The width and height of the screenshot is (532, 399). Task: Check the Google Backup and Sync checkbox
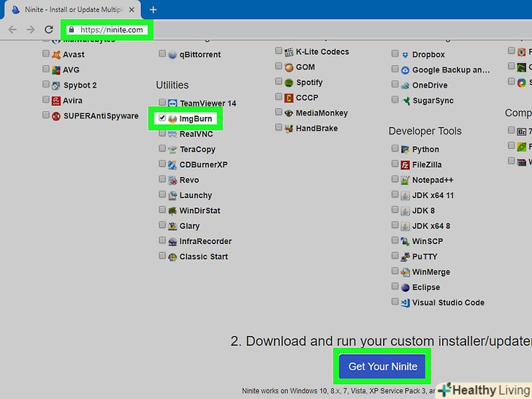click(395, 69)
